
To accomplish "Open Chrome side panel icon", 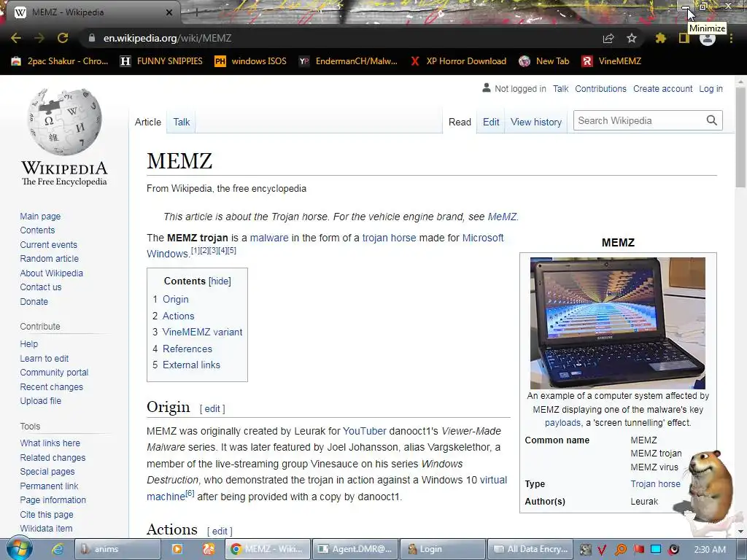I will (684, 38).
